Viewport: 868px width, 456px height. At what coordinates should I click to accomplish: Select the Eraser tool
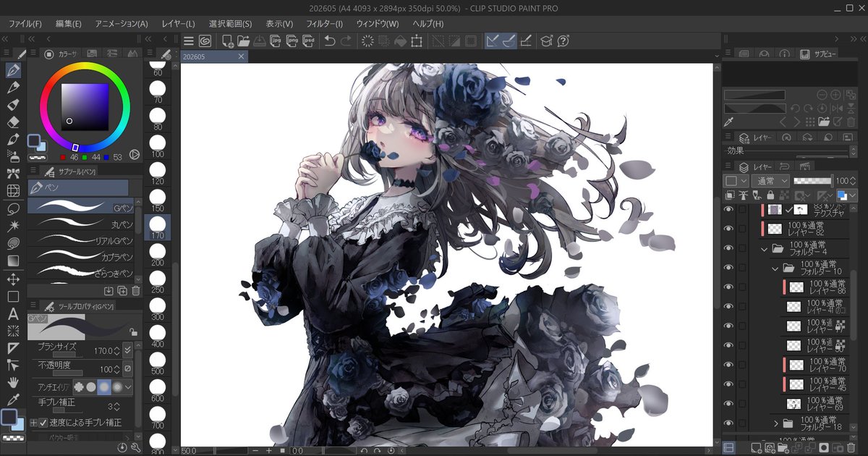(13, 122)
